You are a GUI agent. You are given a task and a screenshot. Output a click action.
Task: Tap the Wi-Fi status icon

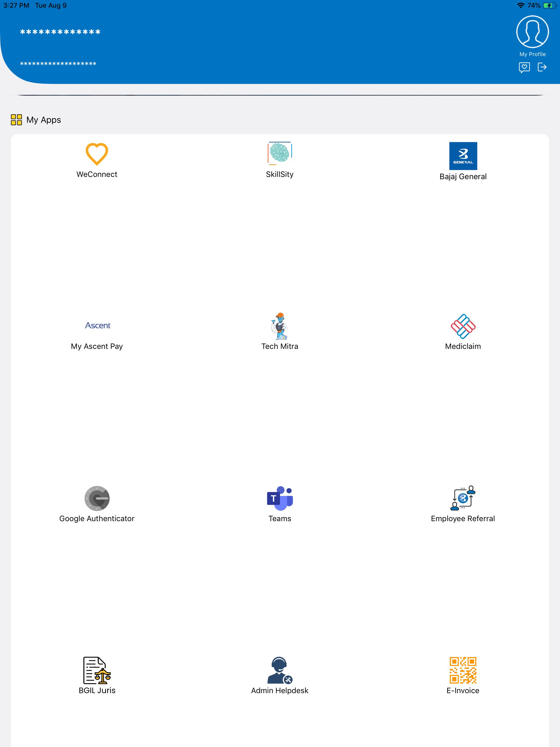(520, 5)
